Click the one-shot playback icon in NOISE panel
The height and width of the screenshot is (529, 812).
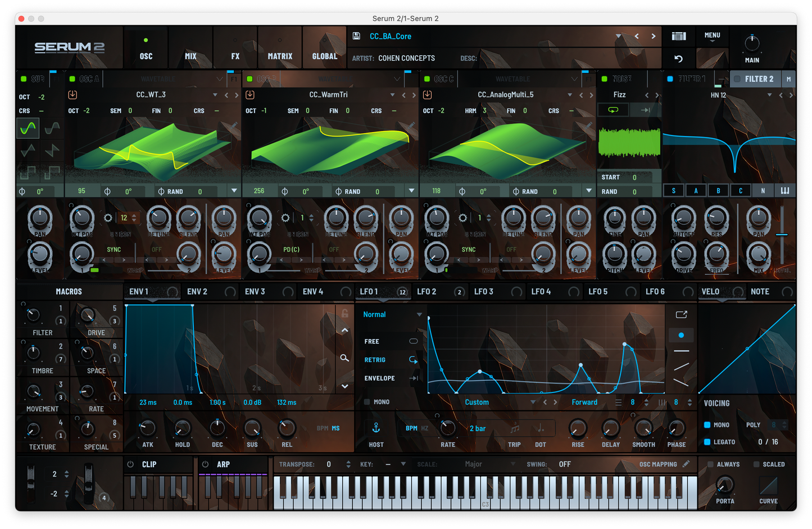pos(645,110)
